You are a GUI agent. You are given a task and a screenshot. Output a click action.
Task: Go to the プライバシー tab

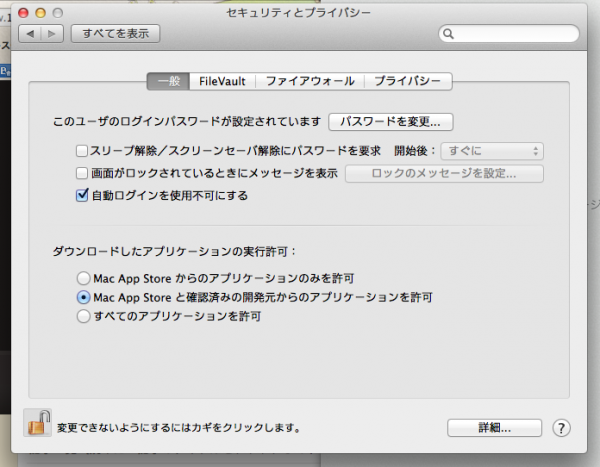[407, 81]
